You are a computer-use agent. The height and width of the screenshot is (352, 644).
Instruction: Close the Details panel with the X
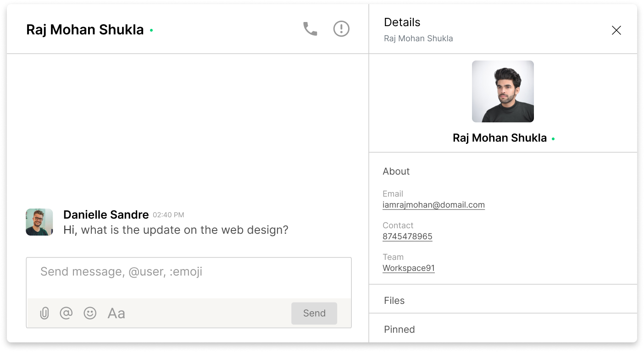pos(616,30)
